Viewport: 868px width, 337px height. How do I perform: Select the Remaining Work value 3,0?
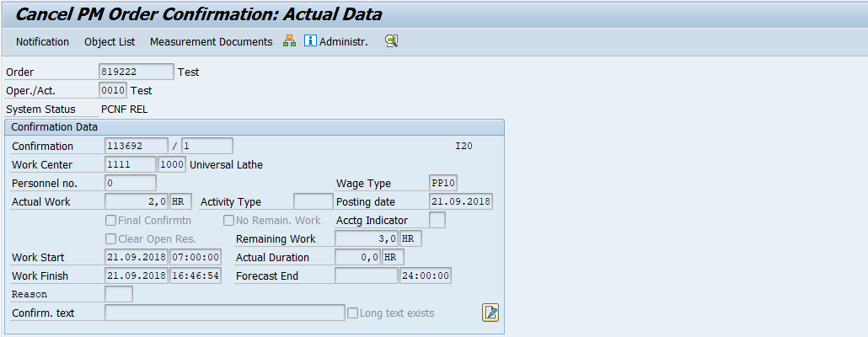tap(367, 238)
